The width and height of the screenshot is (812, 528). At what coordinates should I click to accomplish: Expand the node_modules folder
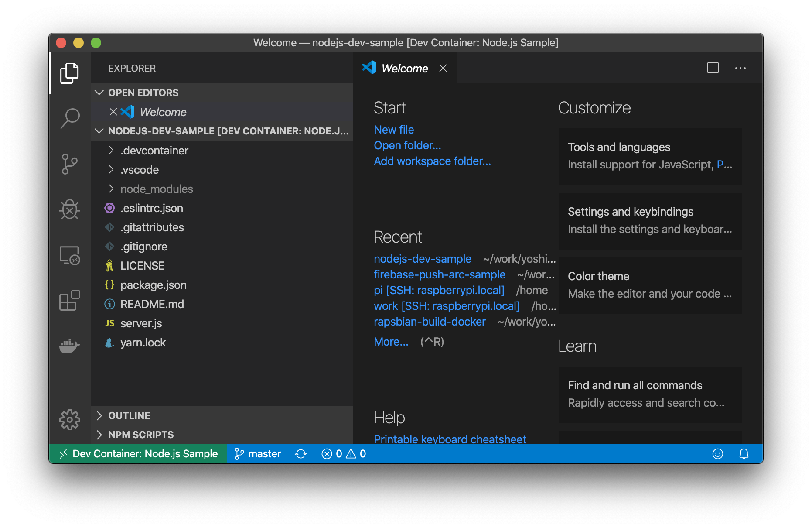point(222,189)
